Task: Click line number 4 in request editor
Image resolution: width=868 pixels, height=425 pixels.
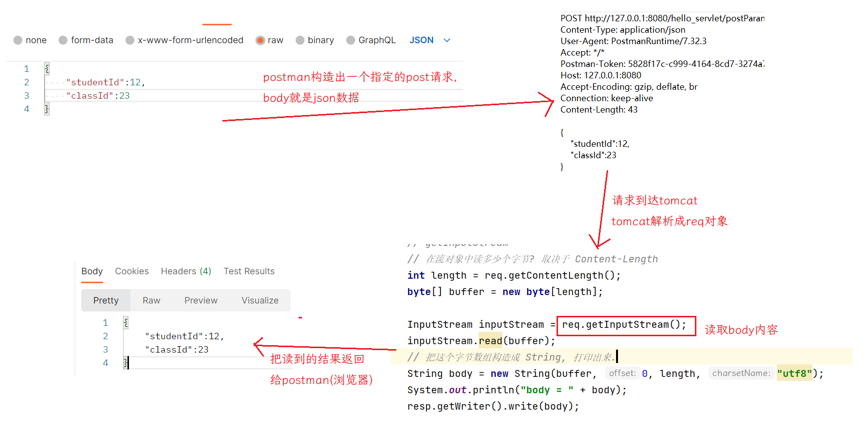Action: pos(27,109)
